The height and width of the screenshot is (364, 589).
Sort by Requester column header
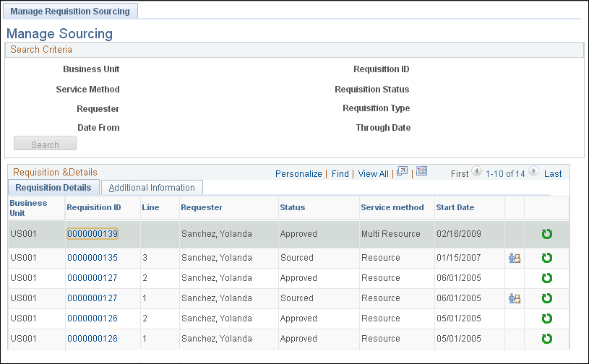(x=202, y=207)
